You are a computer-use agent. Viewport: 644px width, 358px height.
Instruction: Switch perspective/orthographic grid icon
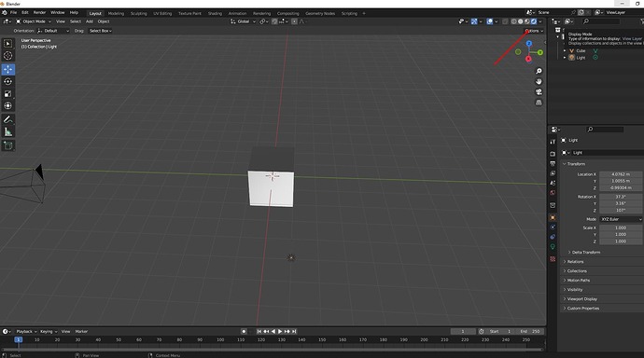[x=539, y=103]
